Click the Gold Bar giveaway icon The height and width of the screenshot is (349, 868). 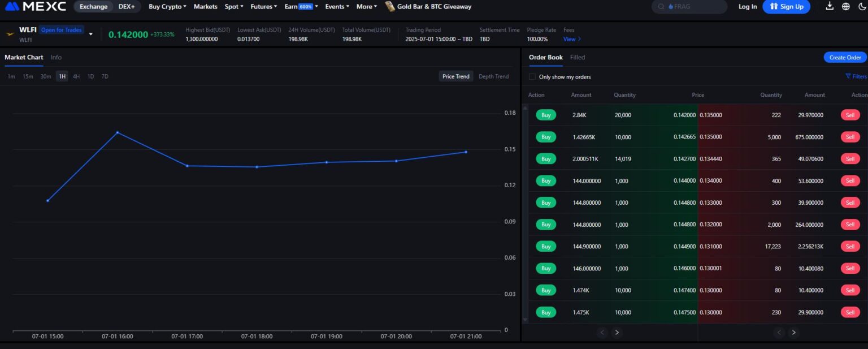(x=390, y=7)
